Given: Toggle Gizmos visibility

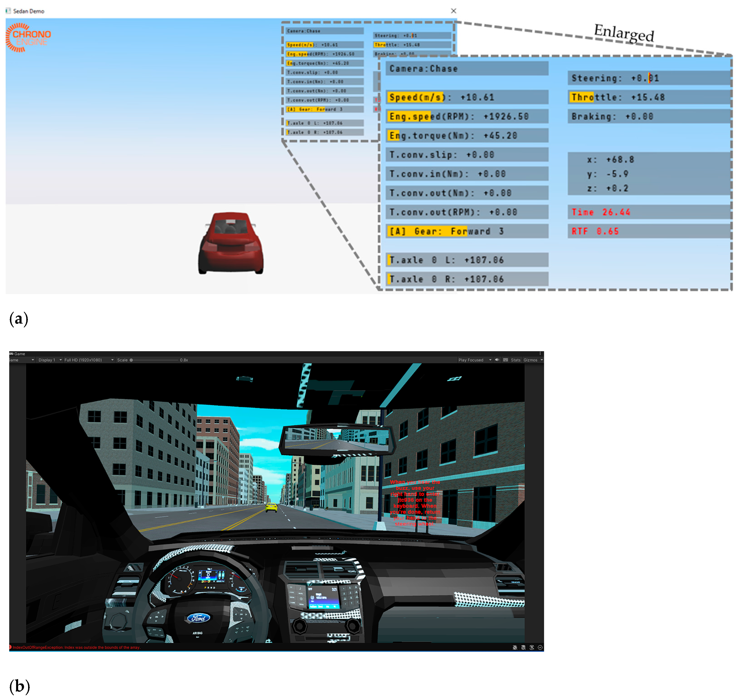Looking at the screenshot, I should pyautogui.click(x=530, y=360).
